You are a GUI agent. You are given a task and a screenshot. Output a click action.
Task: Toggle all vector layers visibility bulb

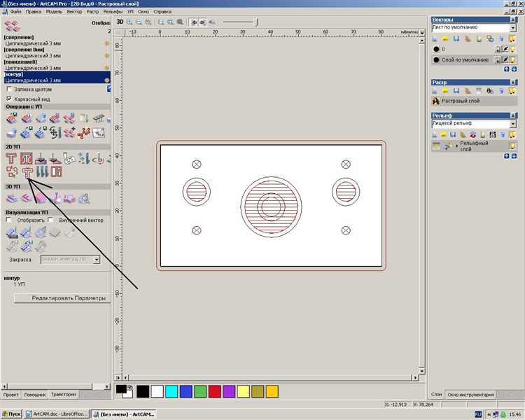click(x=512, y=39)
